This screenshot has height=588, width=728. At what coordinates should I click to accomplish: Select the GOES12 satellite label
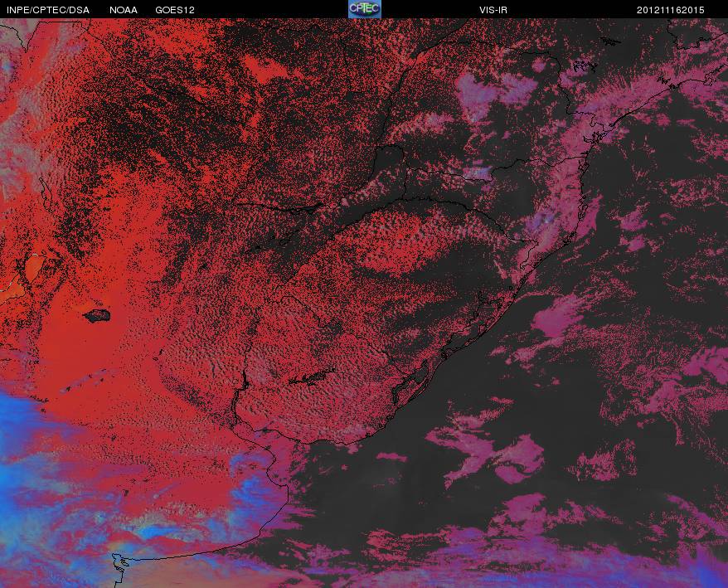(175, 10)
